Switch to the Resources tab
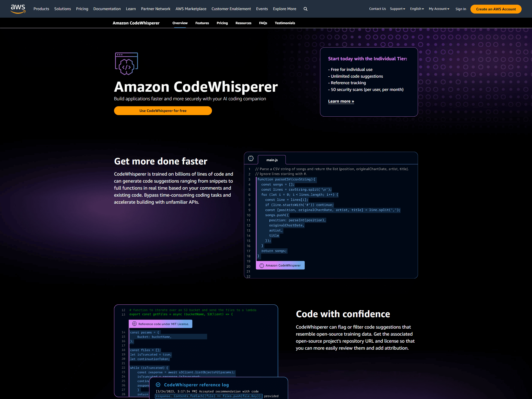532x399 pixels. point(243,23)
